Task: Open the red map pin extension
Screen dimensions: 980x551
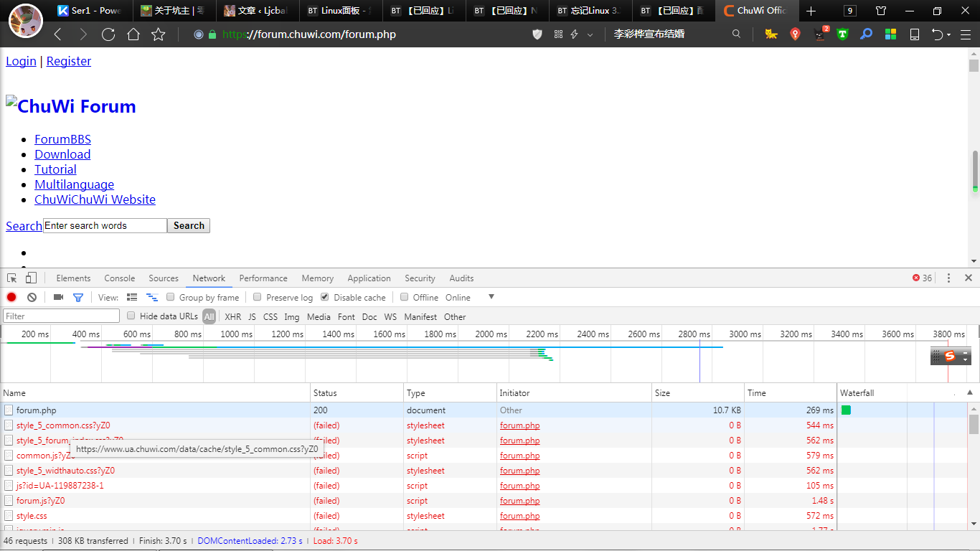Action: [795, 34]
